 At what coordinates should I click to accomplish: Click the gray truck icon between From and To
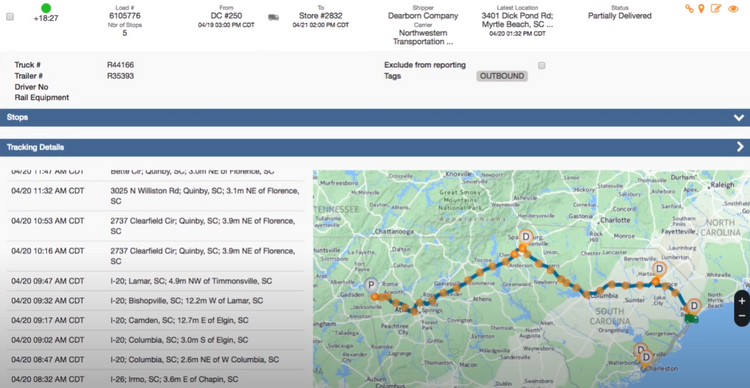click(x=273, y=17)
